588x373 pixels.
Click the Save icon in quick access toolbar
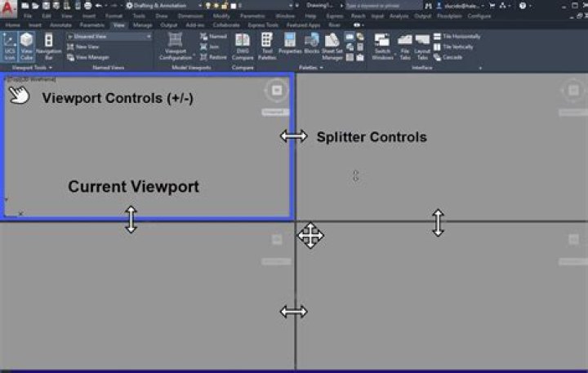pyautogui.click(x=46, y=6)
